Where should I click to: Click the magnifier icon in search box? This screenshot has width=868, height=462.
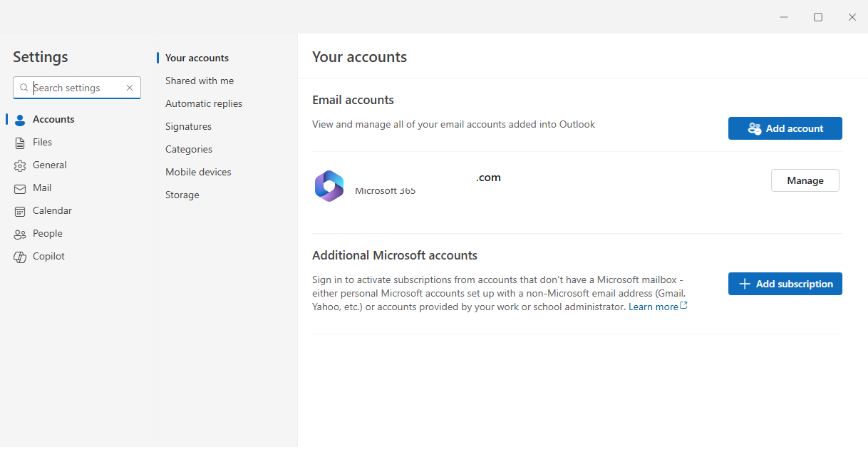(24, 88)
